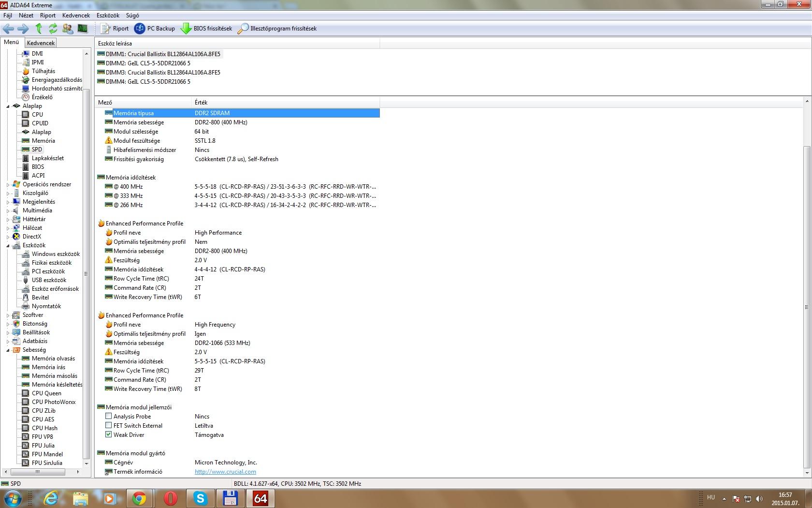Select Windows eszközök in the tree
Image resolution: width=812 pixels, height=508 pixels.
(x=56, y=254)
